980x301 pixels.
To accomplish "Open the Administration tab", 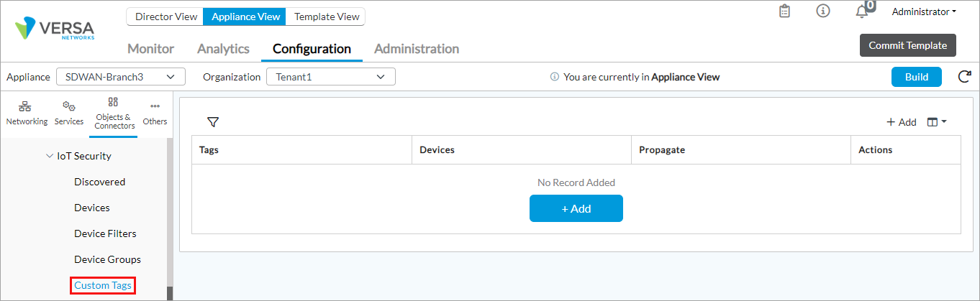I will (417, 49).
